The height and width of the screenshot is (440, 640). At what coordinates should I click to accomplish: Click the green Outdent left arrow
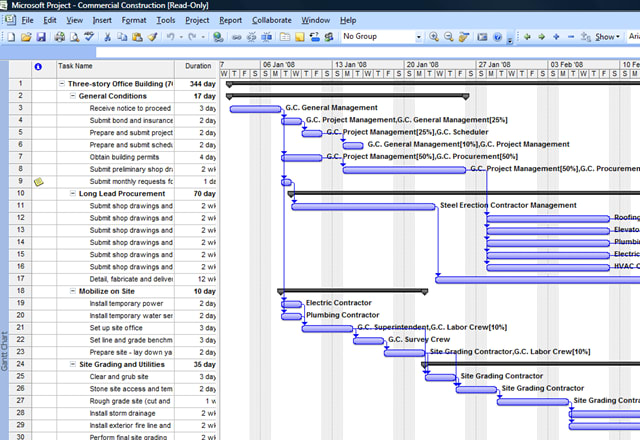[527, 37]
